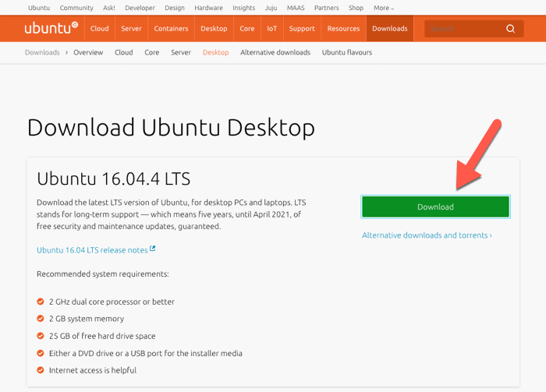Click the Ask! link in the top bar

pos(109,8)
